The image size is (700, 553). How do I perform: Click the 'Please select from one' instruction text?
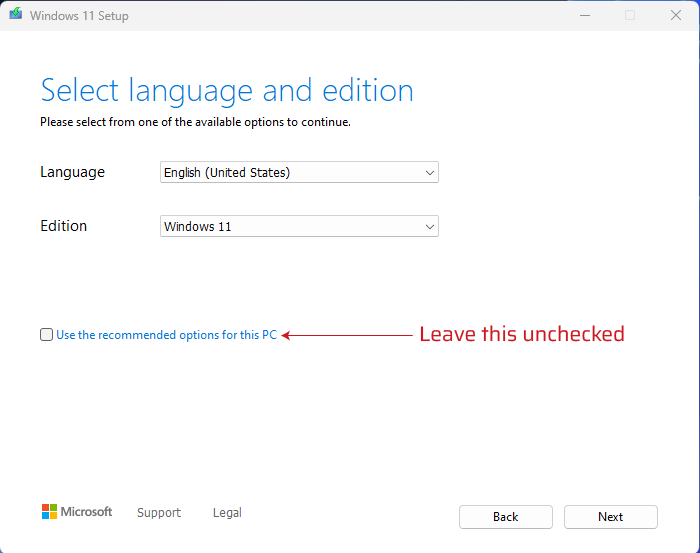195,122
